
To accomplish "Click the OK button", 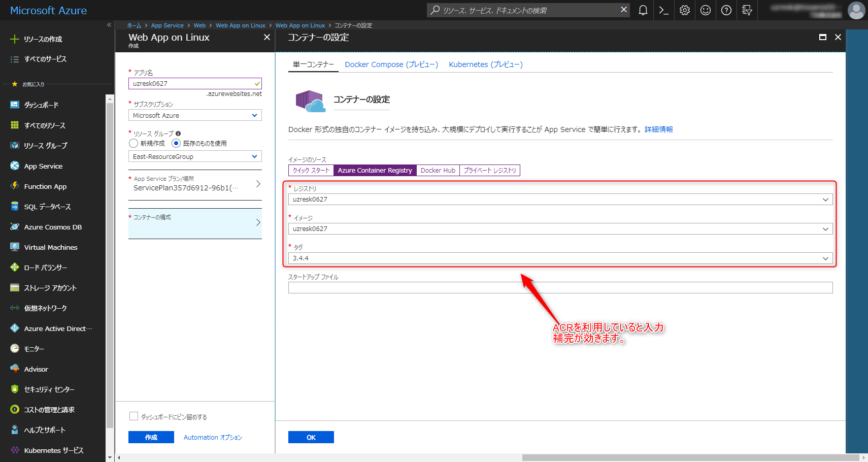I will click(311, 437).
